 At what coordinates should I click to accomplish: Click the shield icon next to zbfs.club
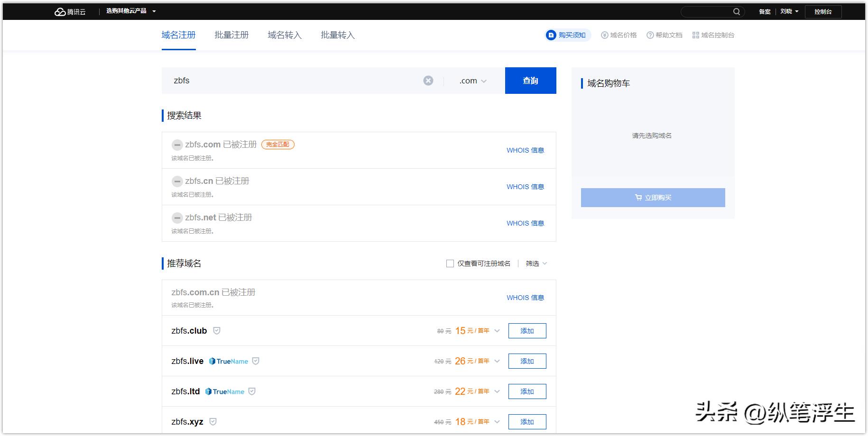(x=216, y=331)
